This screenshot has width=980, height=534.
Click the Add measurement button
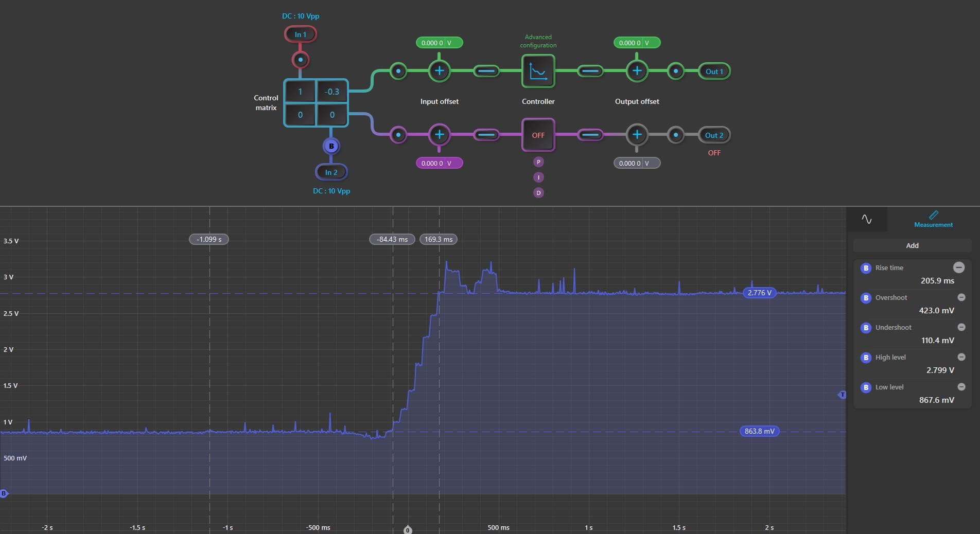(912, 245)
